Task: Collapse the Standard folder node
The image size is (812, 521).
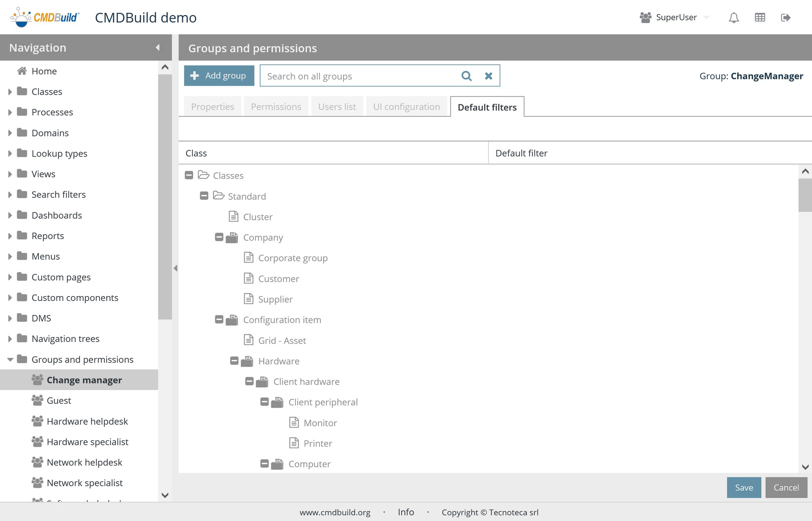Action: 204,196
